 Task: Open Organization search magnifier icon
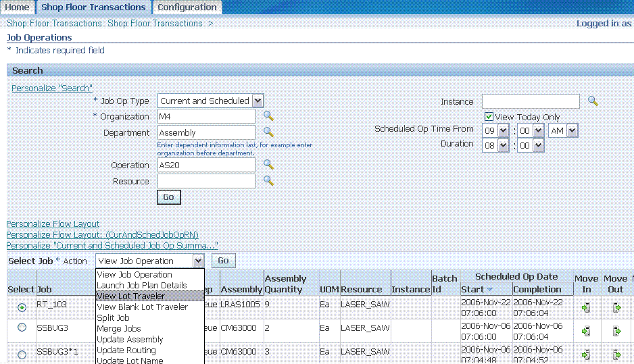pyautogui.click(x=268, y=116)
